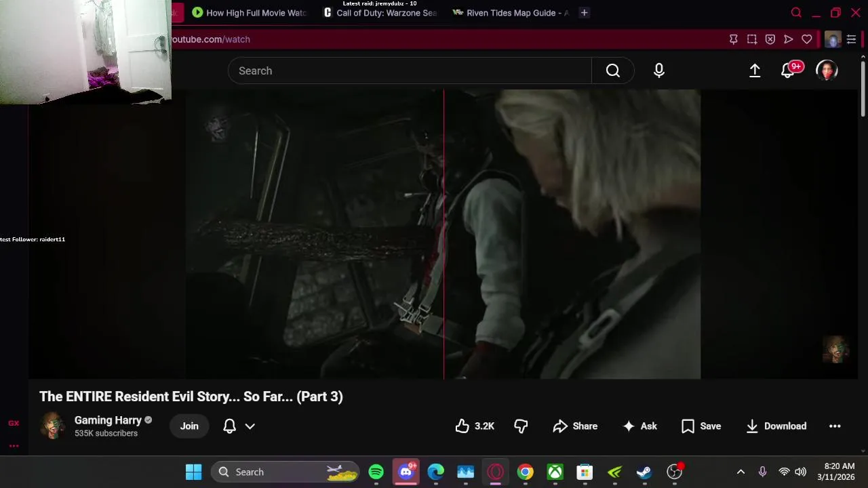
Task: Open OBS Studio from the taskbar
Action: 674,472
